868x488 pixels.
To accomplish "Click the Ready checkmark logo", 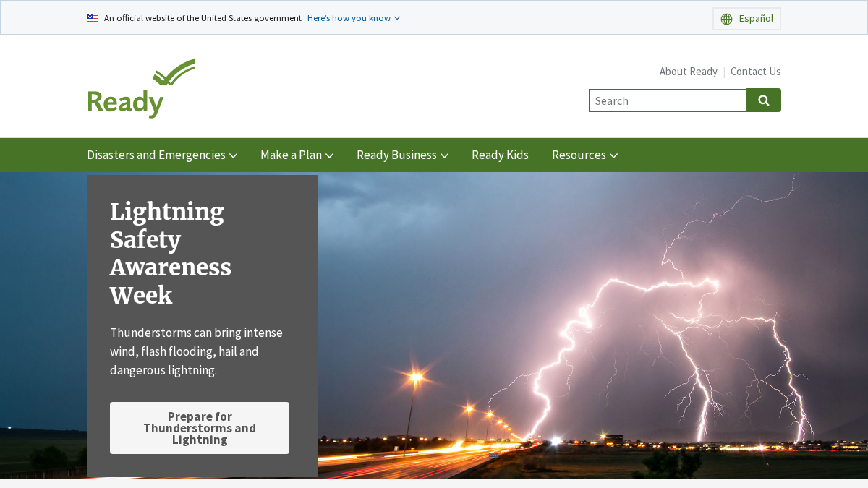I will (141, 88).
